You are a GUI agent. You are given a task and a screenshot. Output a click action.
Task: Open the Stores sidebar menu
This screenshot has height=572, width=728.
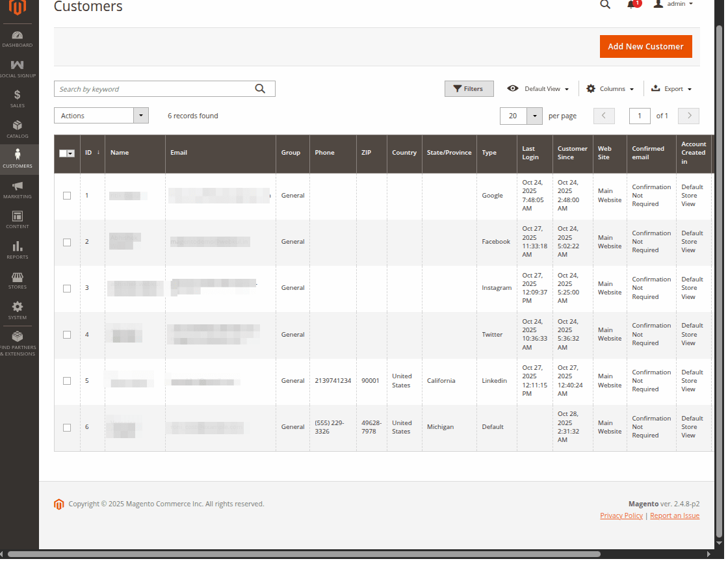(18, 279)
